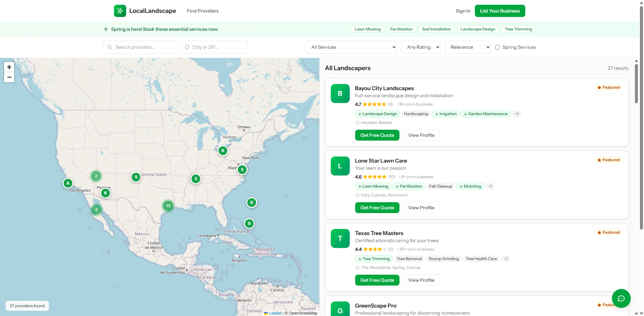Zoom out on the map
This screenshot has width=644, height=316.
coord(9,78)
